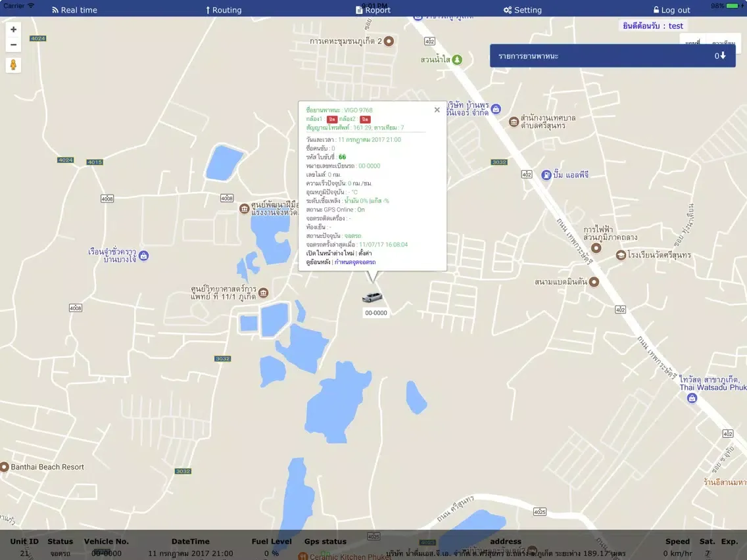Click the Report document icon
This screenshot has width=747, height=560.
pyautogui.click(x=359, y=10)
